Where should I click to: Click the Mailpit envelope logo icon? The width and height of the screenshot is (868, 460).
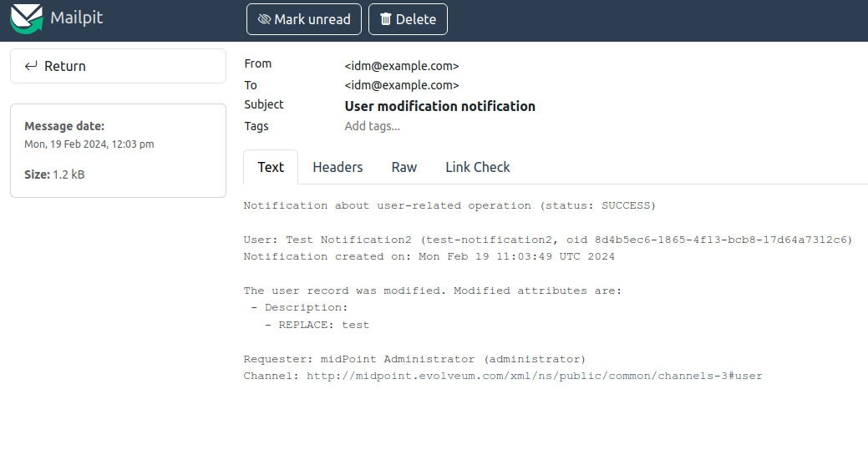point(27,18)
